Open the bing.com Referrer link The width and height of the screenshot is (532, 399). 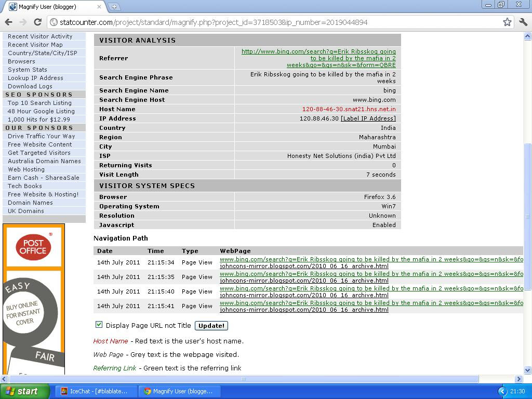click(318, 58)
